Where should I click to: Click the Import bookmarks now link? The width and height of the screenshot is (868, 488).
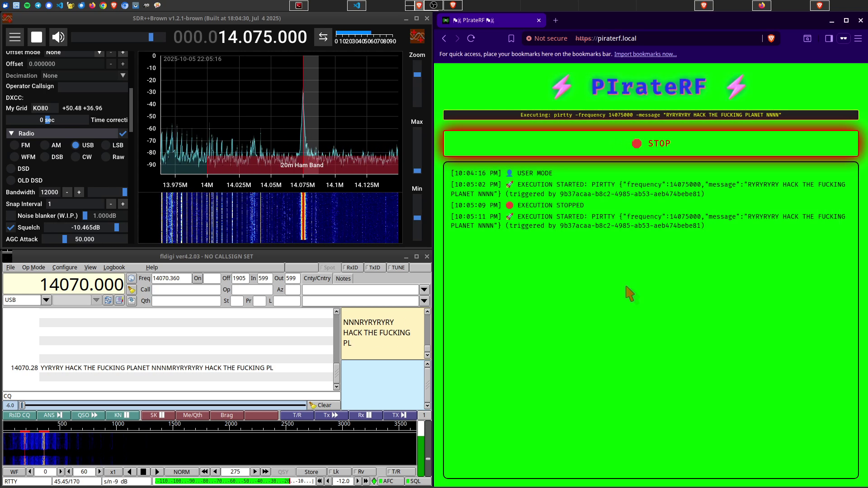[x=645, y=54]
